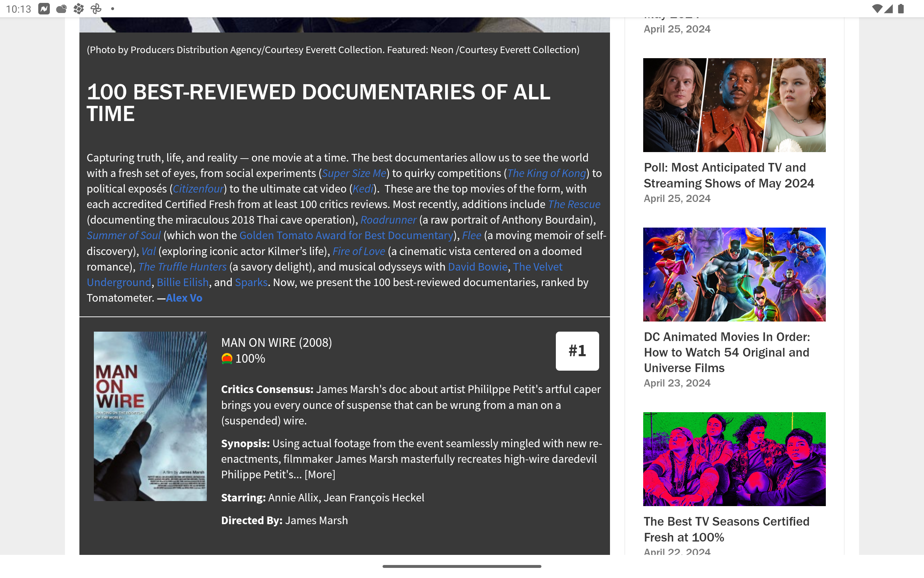The height and width of the screenshot is (578, 924).
Task: Open The Velvet Underground link
Action: [x=537, y=267]
